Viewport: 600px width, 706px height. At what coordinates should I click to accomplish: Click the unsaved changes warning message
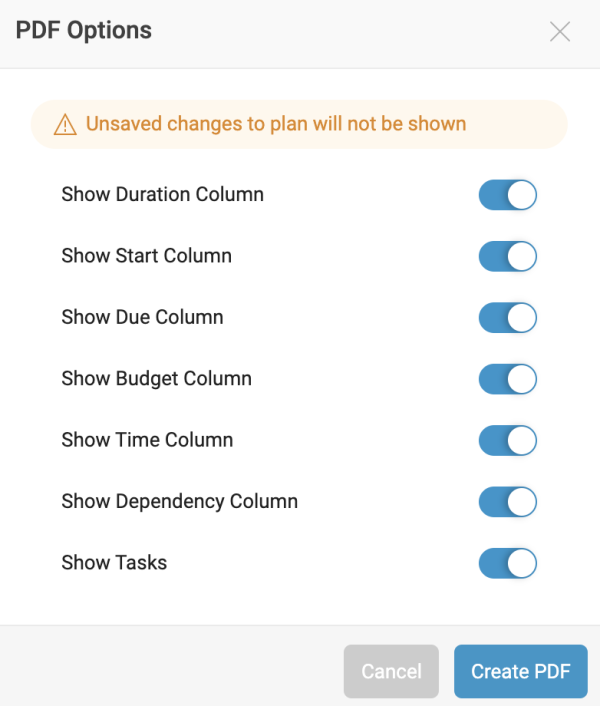[276, 125]
